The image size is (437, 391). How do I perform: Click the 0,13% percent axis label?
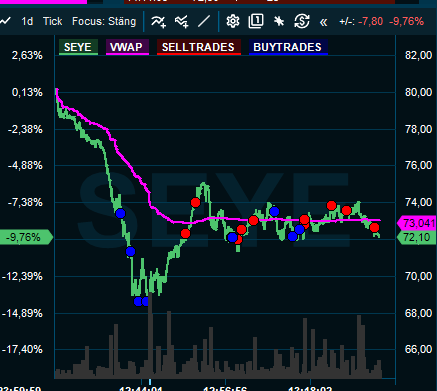pyautogui.click(x=27, y=92)
